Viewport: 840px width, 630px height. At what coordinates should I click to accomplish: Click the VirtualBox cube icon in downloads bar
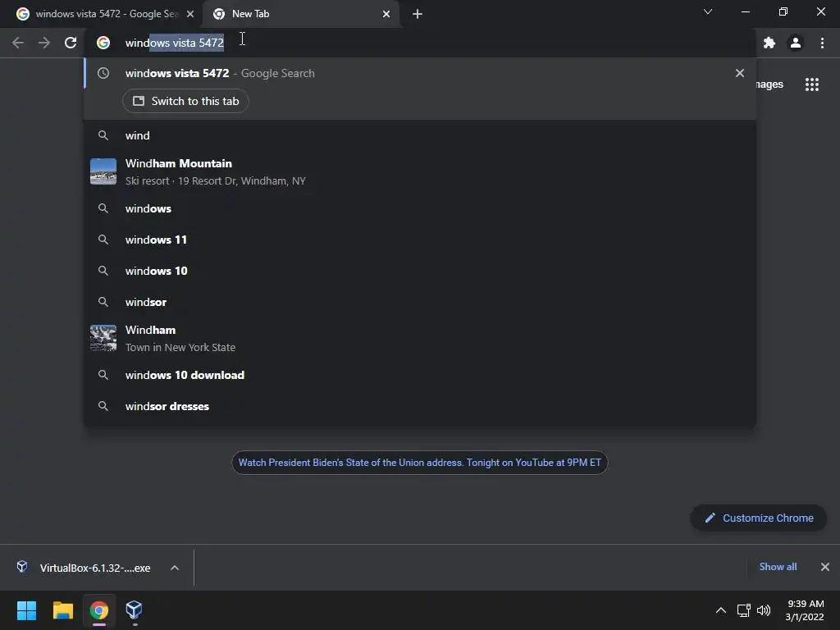click(x=22, y=567)
